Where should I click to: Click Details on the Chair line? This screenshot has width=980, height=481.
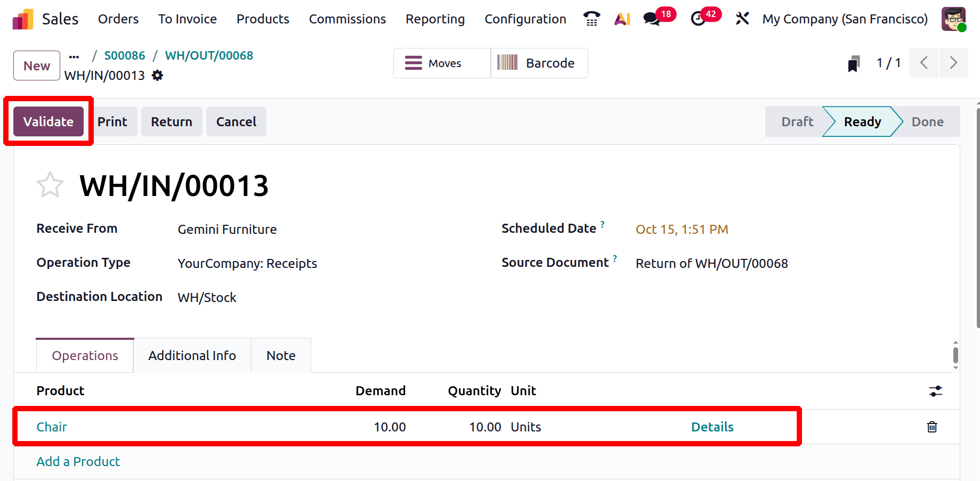[x=712, y=427]
